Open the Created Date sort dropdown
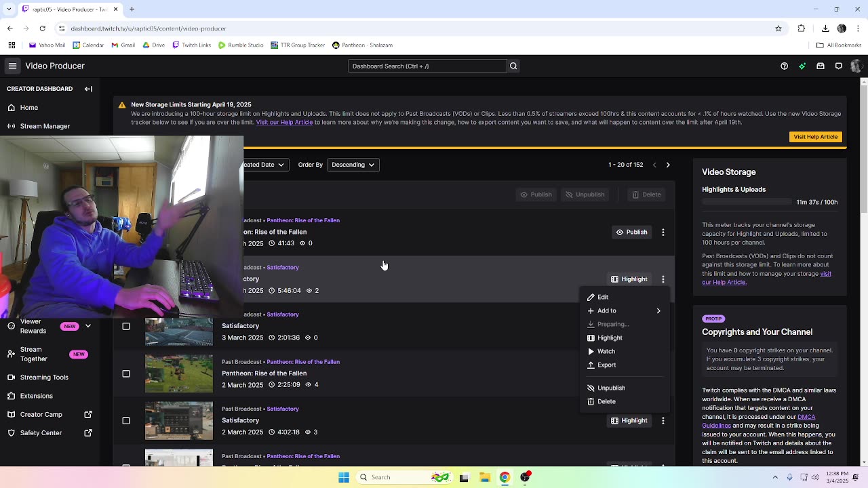This screenshot has width=868, height=488. 265,165
